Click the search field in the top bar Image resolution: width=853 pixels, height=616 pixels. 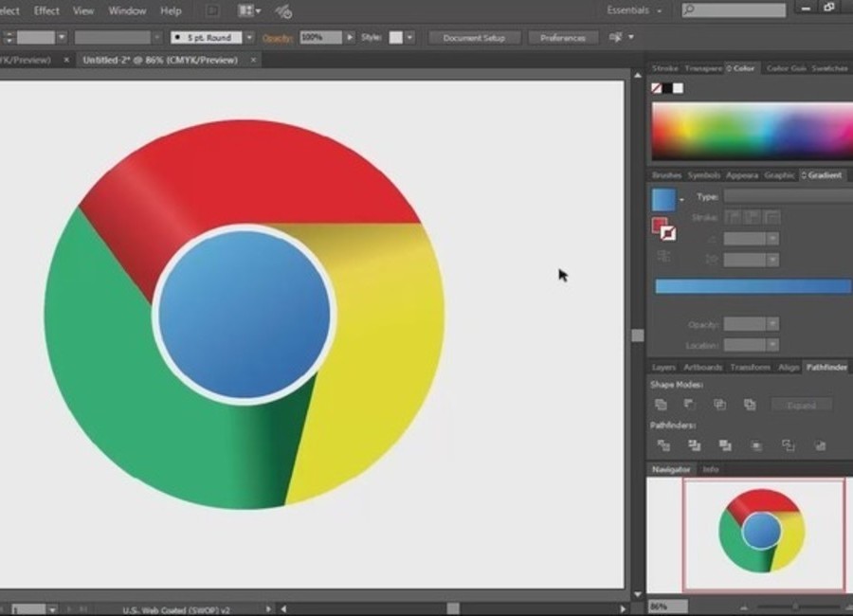point(734,10)
